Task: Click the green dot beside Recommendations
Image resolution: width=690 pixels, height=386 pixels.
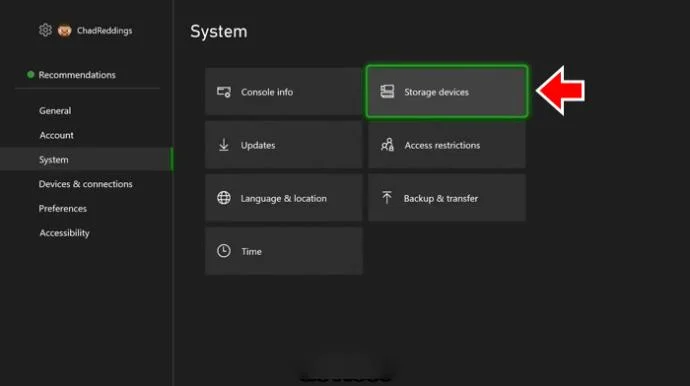Action: (30, 74)
